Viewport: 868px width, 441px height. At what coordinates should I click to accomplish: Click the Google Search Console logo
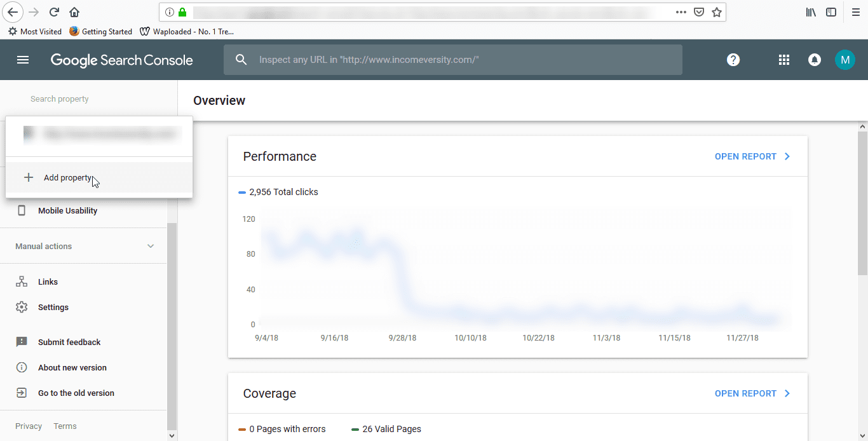point(122,60)
